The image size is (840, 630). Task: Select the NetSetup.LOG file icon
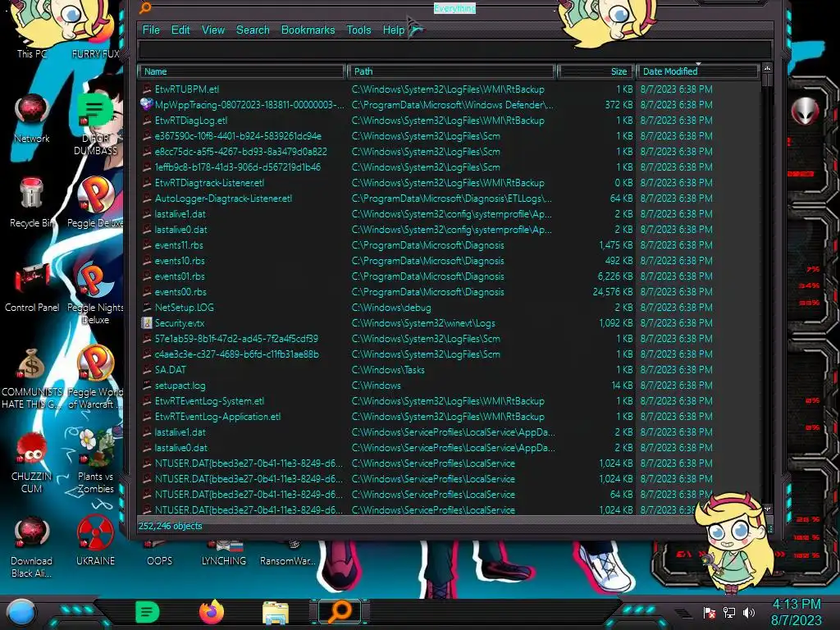click(x=146, y=308)
